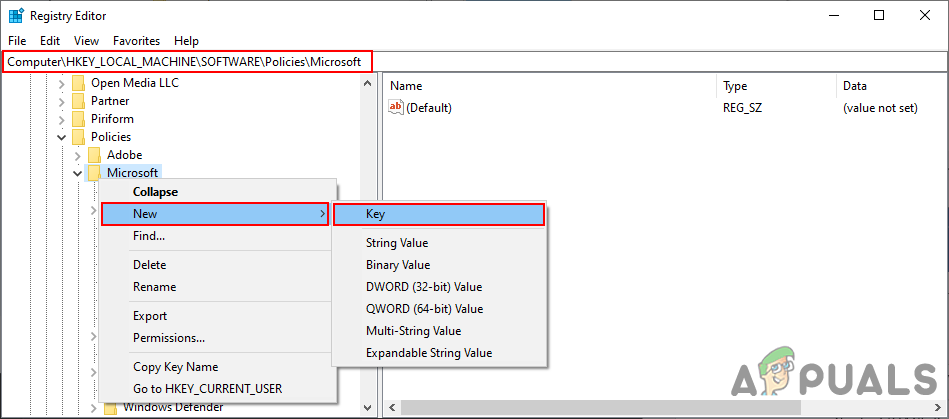Click the Registry Editor app icon

tap(16, 15)
